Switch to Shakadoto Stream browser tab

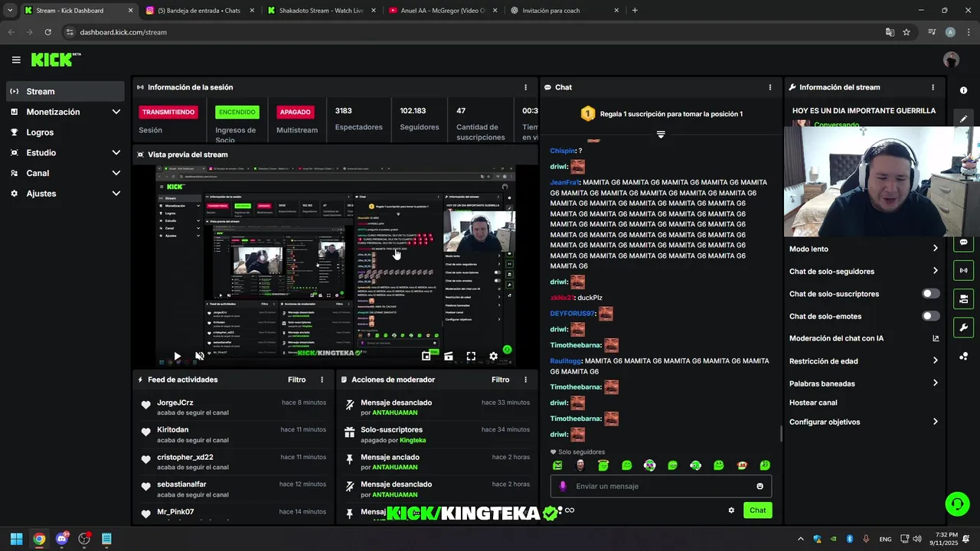point(321,11)
